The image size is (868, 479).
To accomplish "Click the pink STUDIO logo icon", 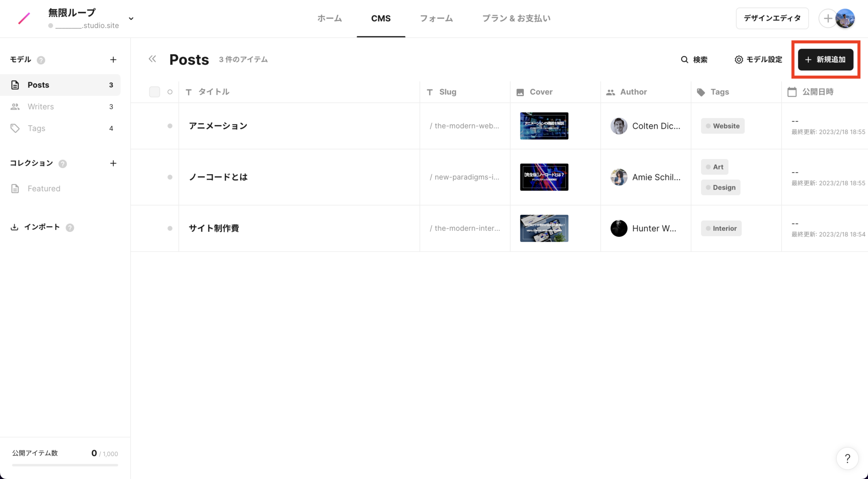I will pyautogui.click(x=24, y=18).
